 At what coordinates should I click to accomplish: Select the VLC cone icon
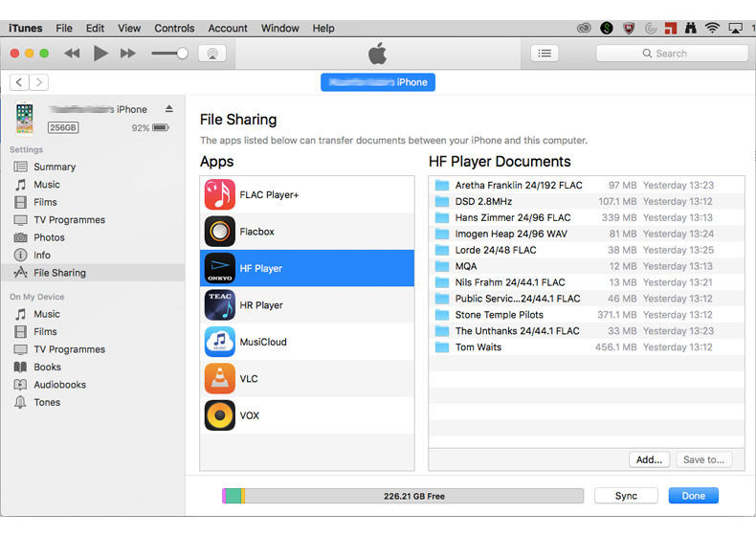click(220, 379)
